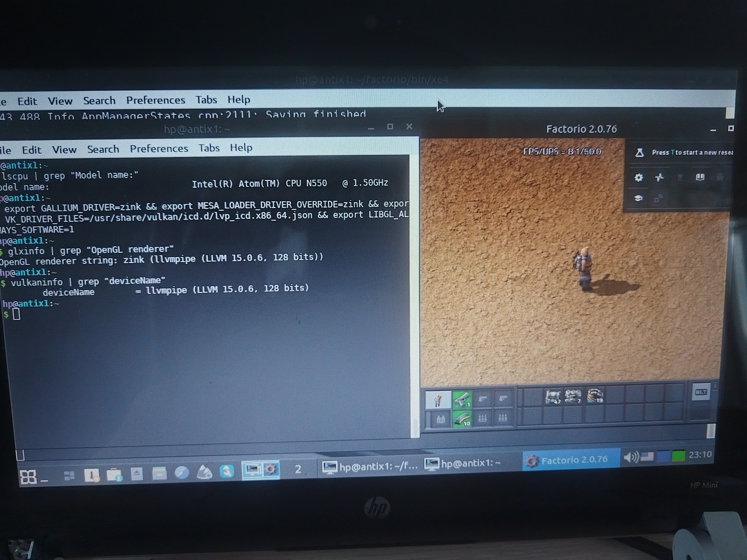
Task: Click the terminal command prompt cursor
Action: 16,315
